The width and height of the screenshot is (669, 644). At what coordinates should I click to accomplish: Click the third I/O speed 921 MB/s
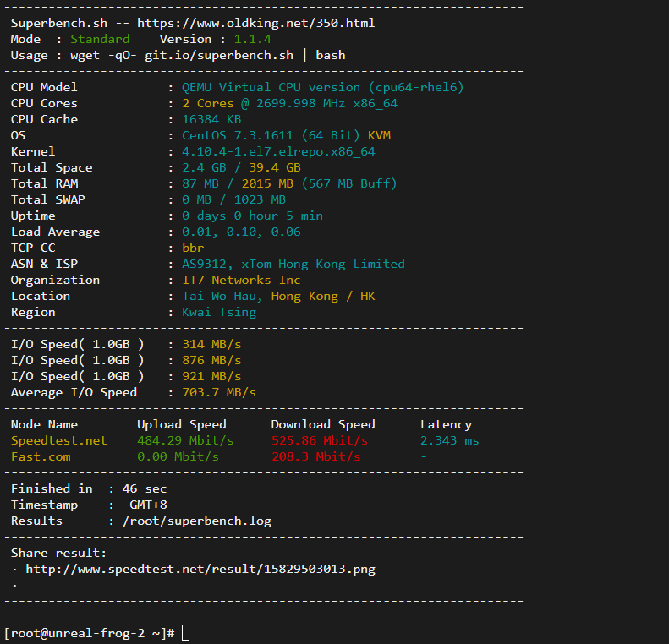pos(211,377)
